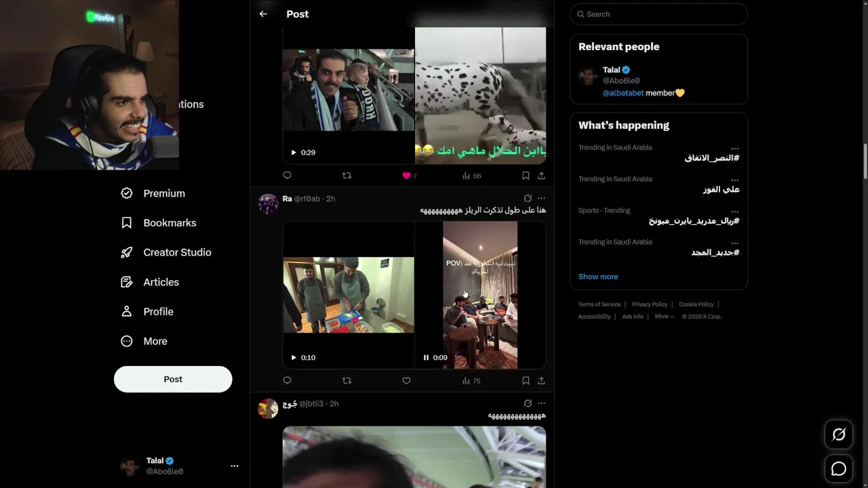Screen dimensions: 868x488
Task: Click the Profile person icon
Action: click(x=127, y=312)
